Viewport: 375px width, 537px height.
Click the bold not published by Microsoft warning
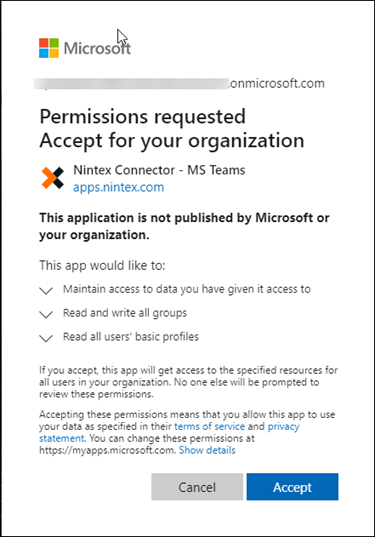184,226
